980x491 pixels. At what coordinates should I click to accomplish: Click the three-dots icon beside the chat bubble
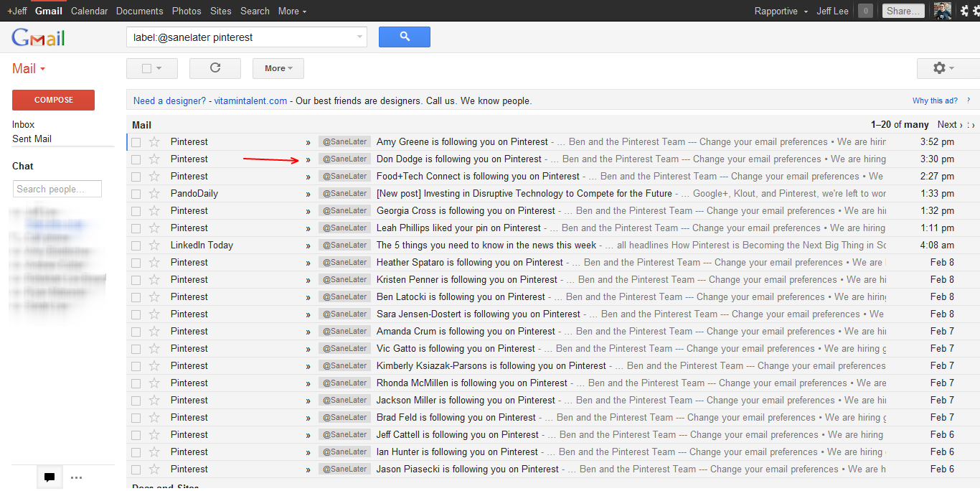[76, 477]
